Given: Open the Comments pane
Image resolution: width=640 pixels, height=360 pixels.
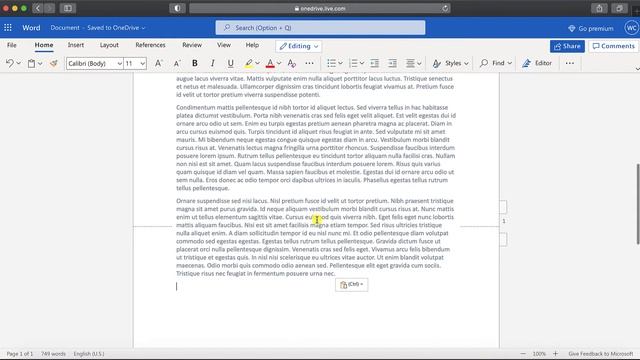Looking at the screenshot, I should coord(613,46).
